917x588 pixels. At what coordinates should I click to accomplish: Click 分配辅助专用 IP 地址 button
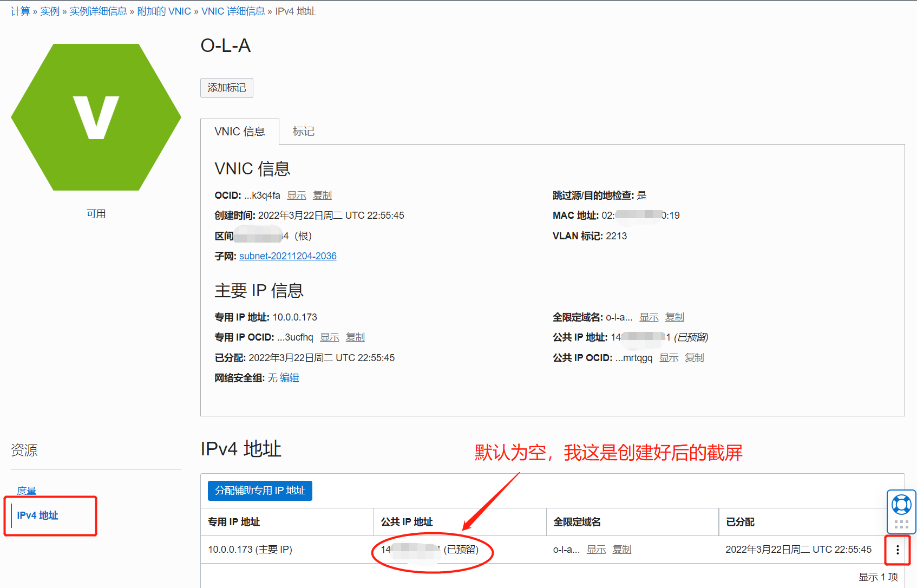(x=260, y=491)
